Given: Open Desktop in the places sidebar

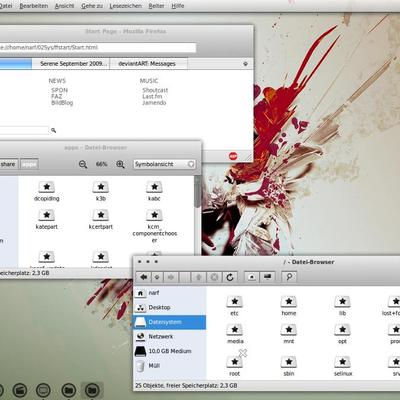Looking at the screenshot, I should 170,307.
